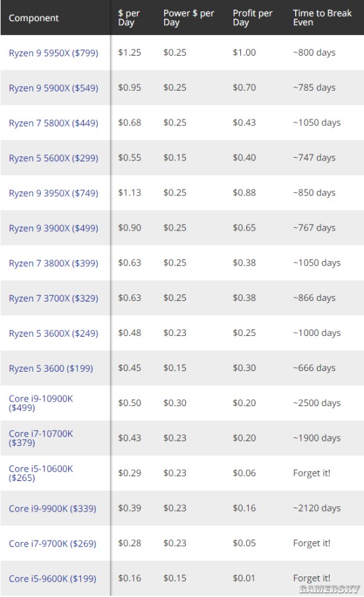Open the Core i9-9900K ($339) link
364x597 pixels.
pos(52,508)
